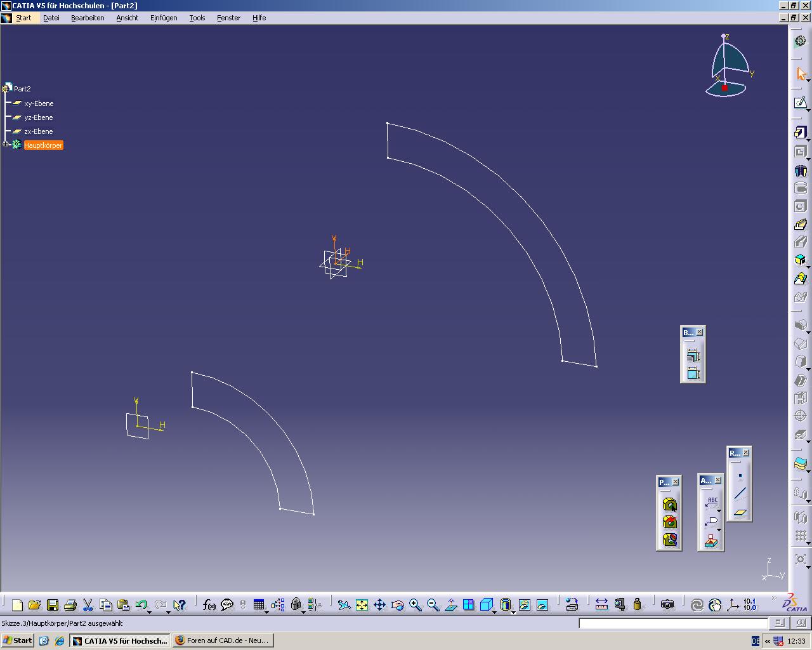The image size is (812, 650).
Task: Click the Multi-View quad window icon
Action: coord(468,605)
